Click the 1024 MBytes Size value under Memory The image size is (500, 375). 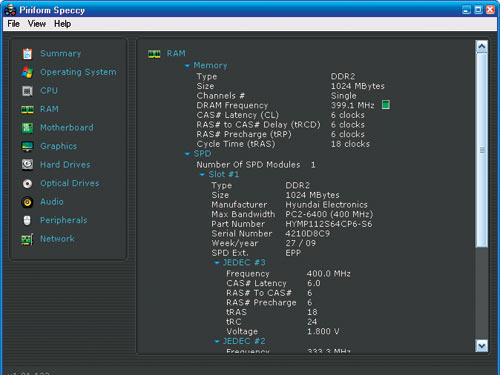click(358, 86)
